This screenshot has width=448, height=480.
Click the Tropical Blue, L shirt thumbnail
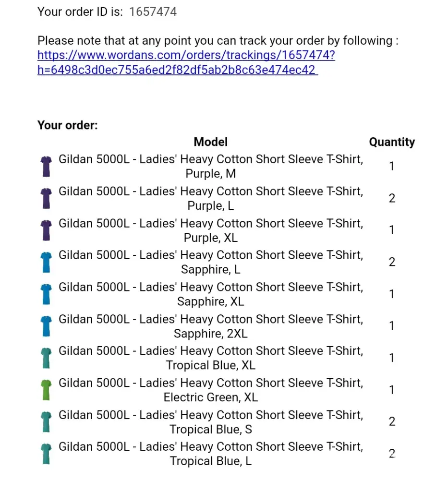pos(46,454)
